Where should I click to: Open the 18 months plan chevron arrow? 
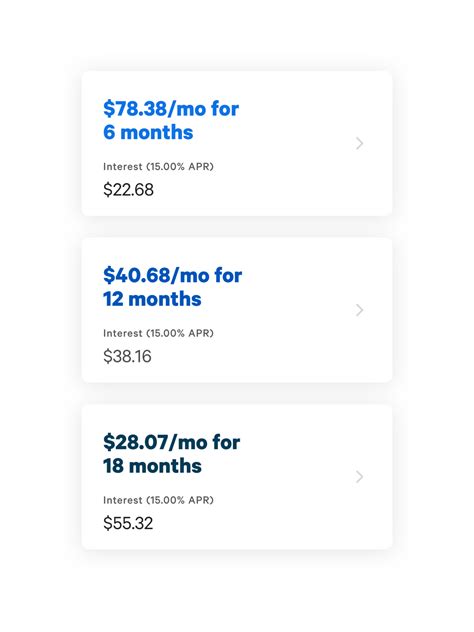tap(360, 477)
